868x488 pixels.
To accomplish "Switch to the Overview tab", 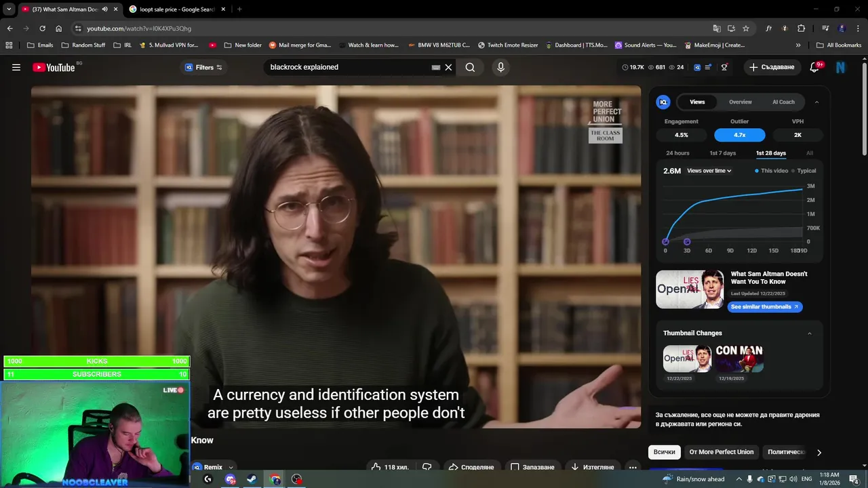I will (x=741, y=102).
